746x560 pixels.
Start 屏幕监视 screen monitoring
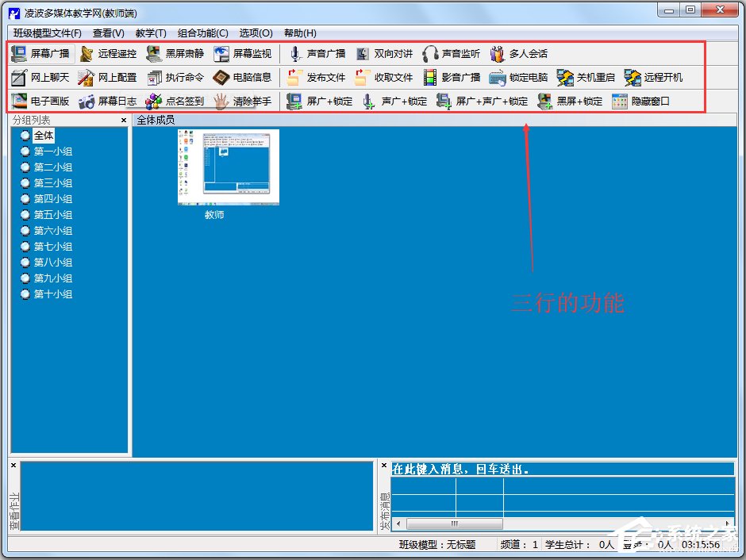[243, 54]
